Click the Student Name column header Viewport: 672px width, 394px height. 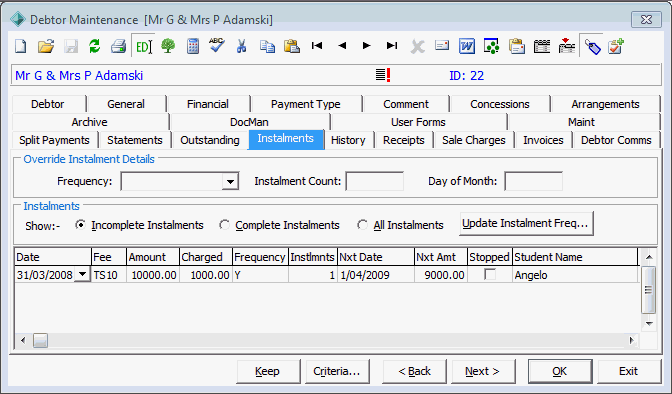[x=575, y=257]
